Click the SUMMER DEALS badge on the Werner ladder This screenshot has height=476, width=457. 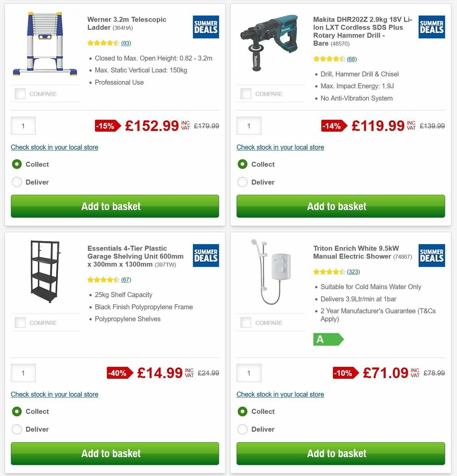[206, 27]
